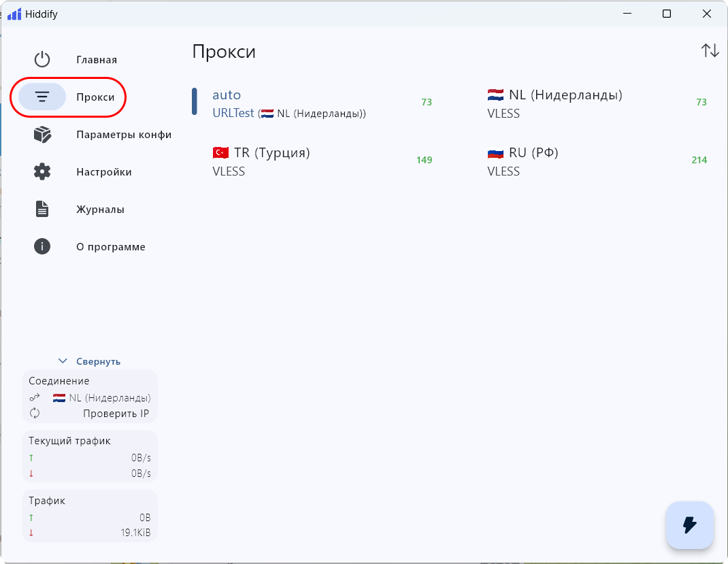Screen dimensions: 728x564
Task: Click the gear icon for Настройки
Action: point(42,172)
